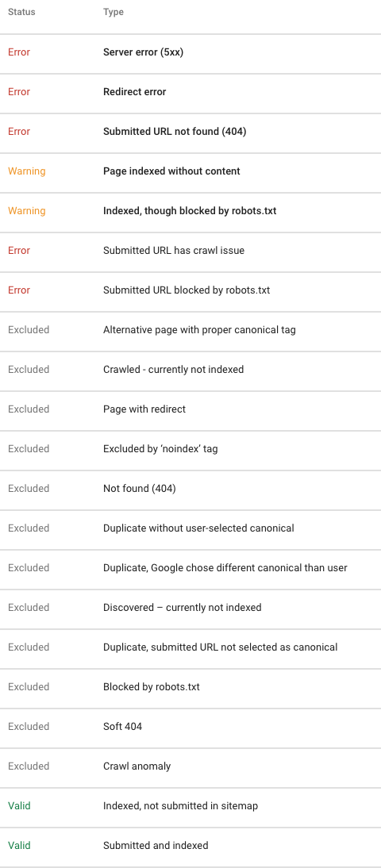Open Indexed, though blocked by robots.txt
The height and width of the screenshot is (868, 381).
(190, 212)
